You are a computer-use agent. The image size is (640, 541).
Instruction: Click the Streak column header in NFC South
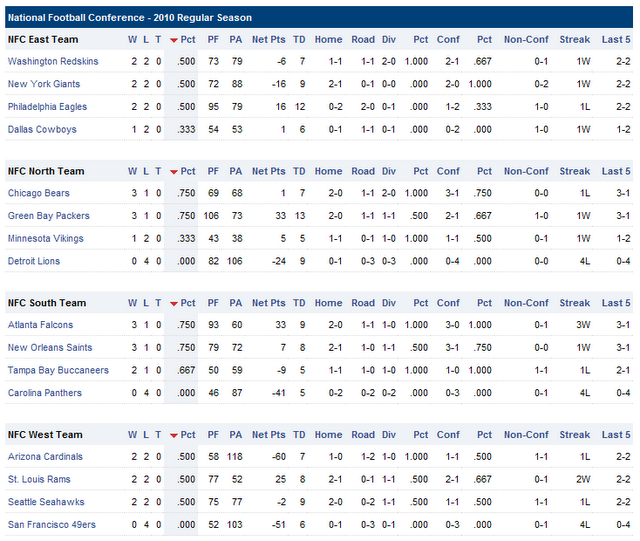pos(574,304)
